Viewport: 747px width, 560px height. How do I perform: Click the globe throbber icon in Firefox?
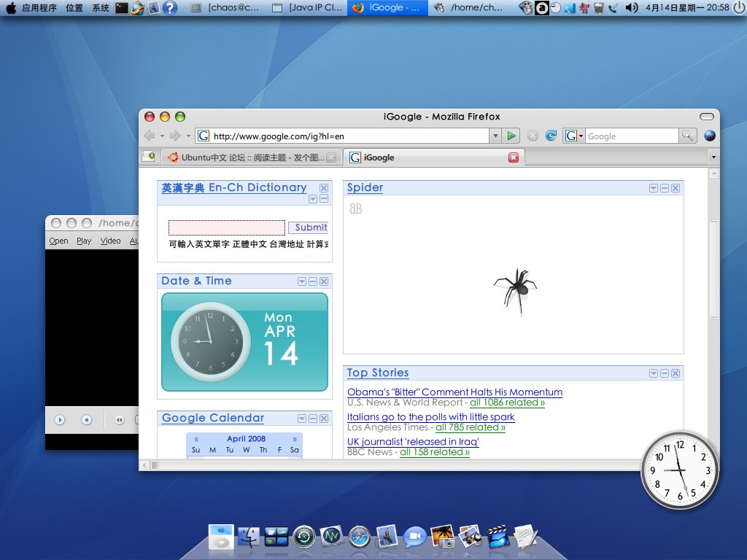pyautogui.click(x=709, y=136)
